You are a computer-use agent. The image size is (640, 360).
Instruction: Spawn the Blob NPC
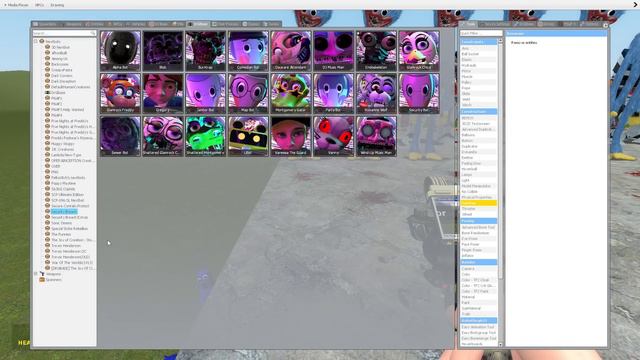(163, 51)
